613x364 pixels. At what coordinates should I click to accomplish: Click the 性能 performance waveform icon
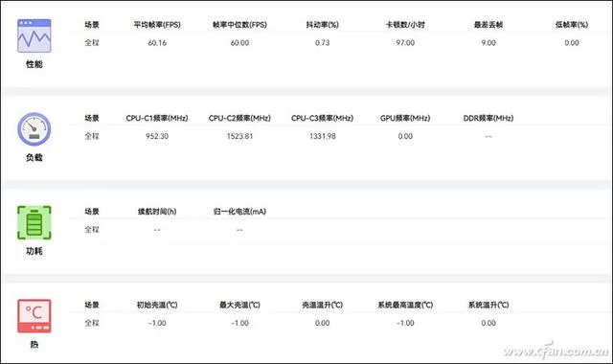tap(34, 35)
